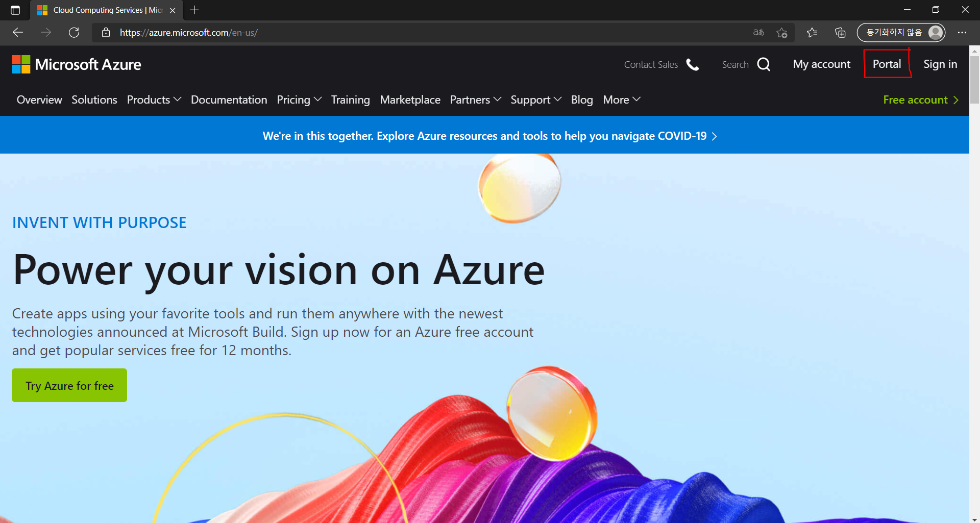Open My account link
Screen dimensions: 980x523
(x=822, y=64)
